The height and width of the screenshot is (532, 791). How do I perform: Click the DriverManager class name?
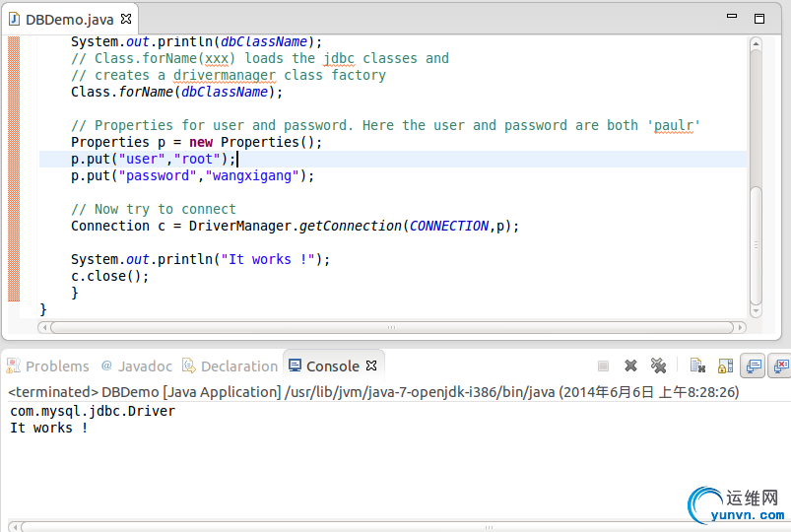(240, 226)
